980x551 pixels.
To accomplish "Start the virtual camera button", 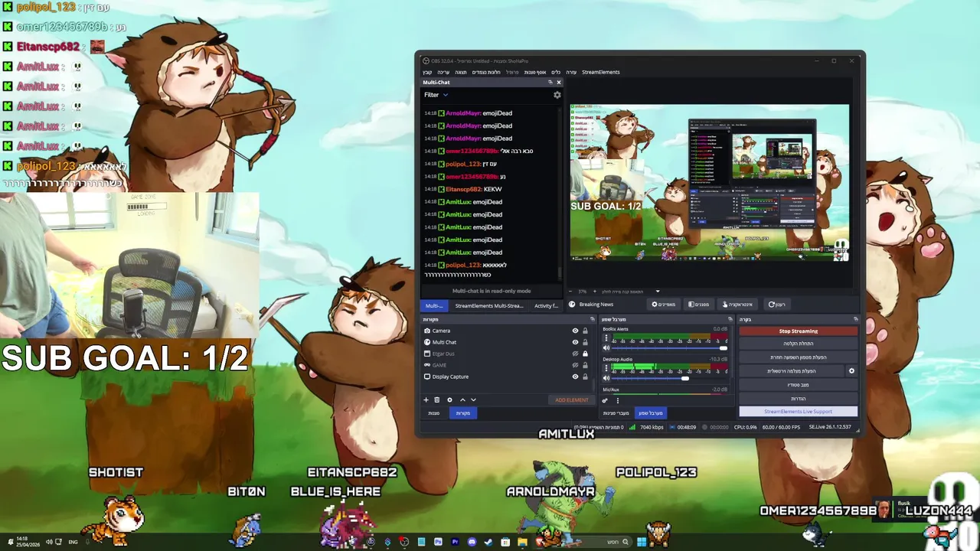I will point(792,371).
